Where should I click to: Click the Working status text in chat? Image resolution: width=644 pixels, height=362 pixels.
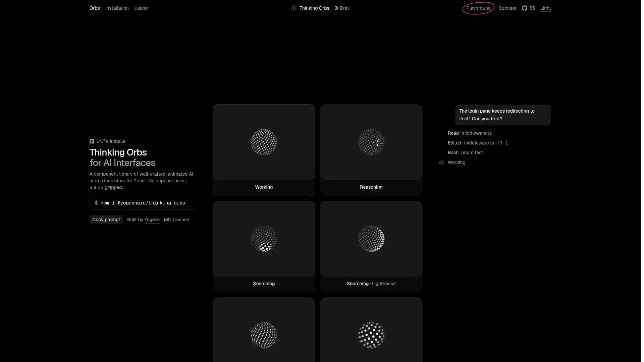pyautogui.click(x=457, y=162)
